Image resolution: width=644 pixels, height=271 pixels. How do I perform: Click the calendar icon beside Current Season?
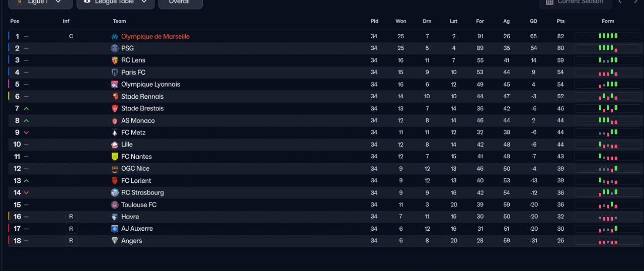(549, 2)
